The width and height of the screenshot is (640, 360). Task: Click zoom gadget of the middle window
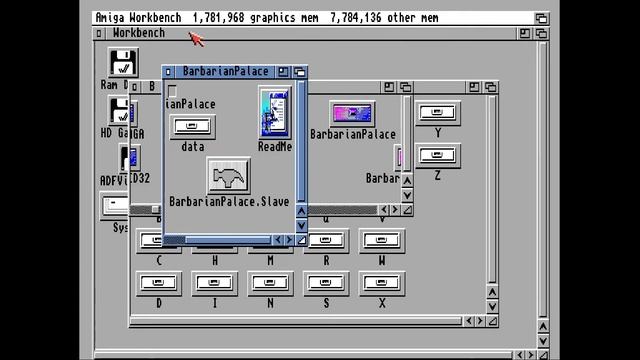(x=389, y=87)
